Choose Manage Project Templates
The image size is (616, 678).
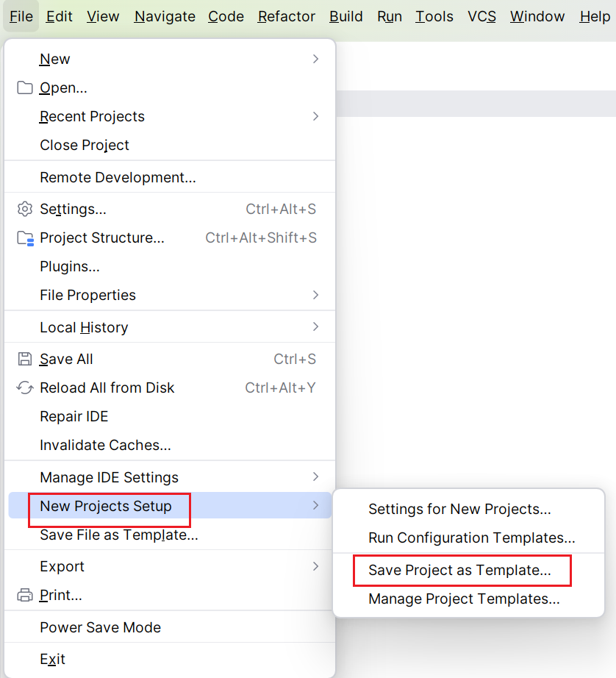tap(464, 599)
